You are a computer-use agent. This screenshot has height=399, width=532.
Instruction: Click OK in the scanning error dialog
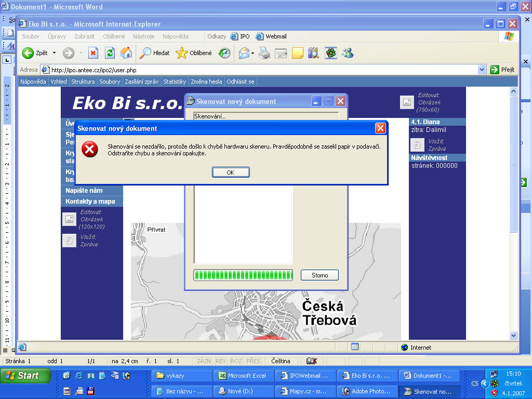pyautogui.click(x=231, y=172)
